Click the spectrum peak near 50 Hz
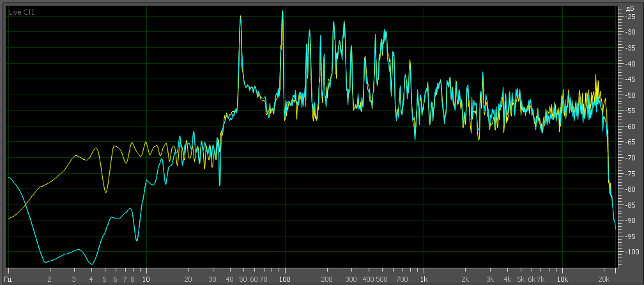644x285 pixels. [240, 19]
